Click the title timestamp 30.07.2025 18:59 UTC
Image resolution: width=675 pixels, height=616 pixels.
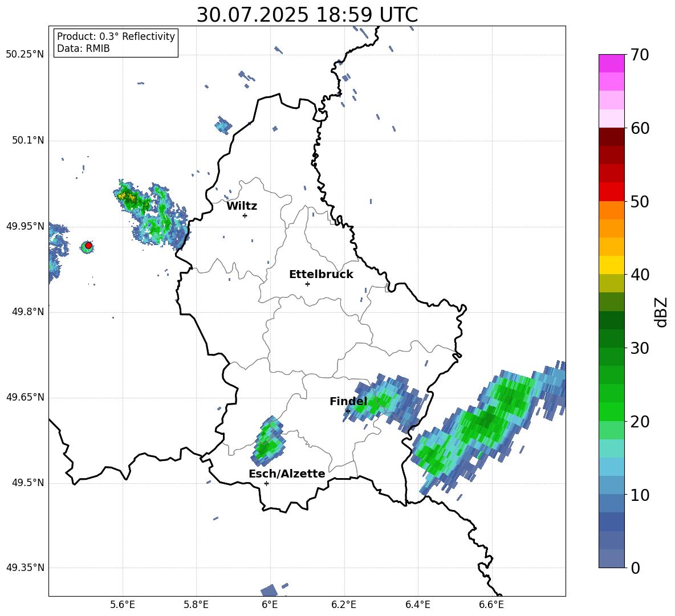pos(307,15)
